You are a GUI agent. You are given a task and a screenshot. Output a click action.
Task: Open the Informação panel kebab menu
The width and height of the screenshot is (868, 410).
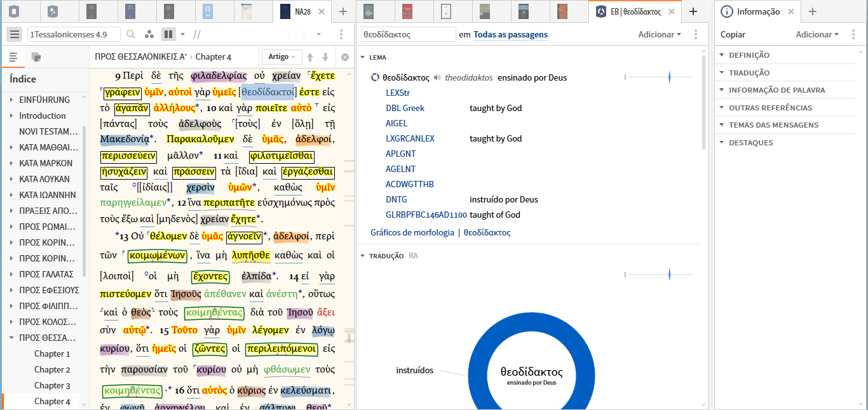tap(853, 34)
